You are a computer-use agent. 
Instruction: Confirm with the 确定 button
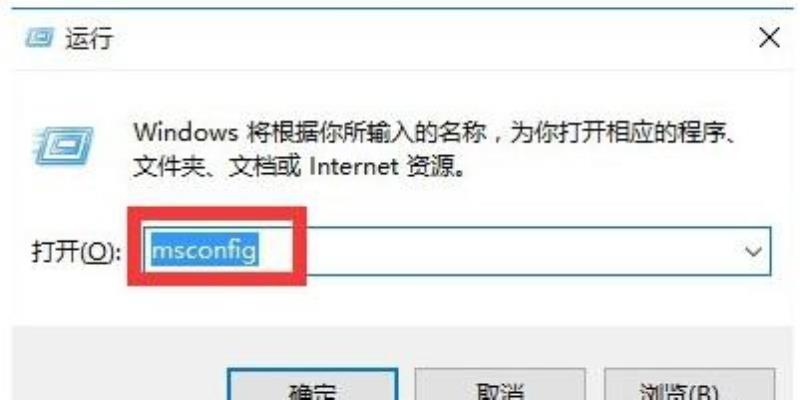click(312, 385)
